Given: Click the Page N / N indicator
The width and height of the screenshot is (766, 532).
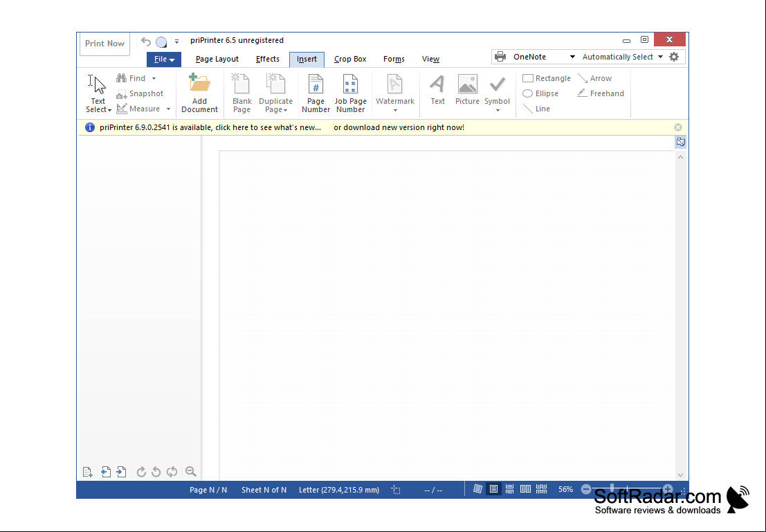Looking at the screenshot, I should pos(208,490).
